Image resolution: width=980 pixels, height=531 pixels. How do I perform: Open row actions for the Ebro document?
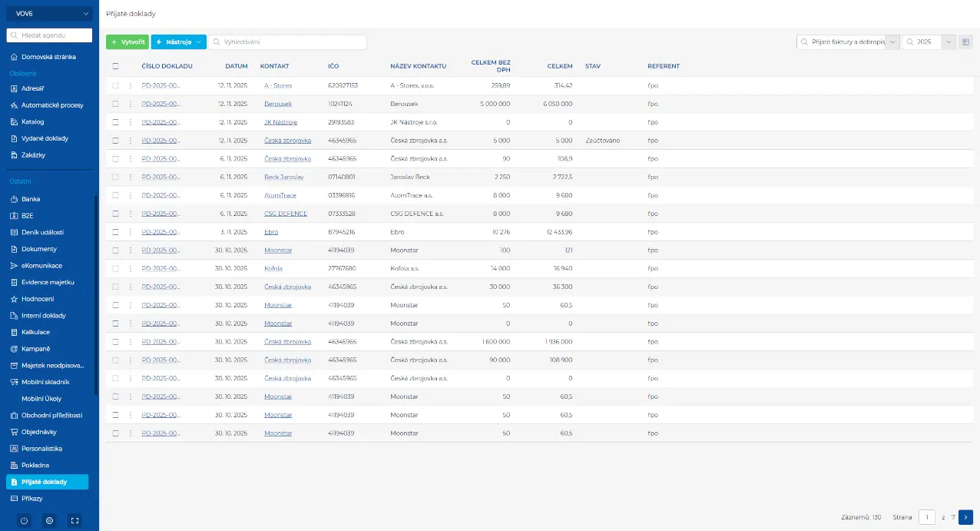pos(131,232)
